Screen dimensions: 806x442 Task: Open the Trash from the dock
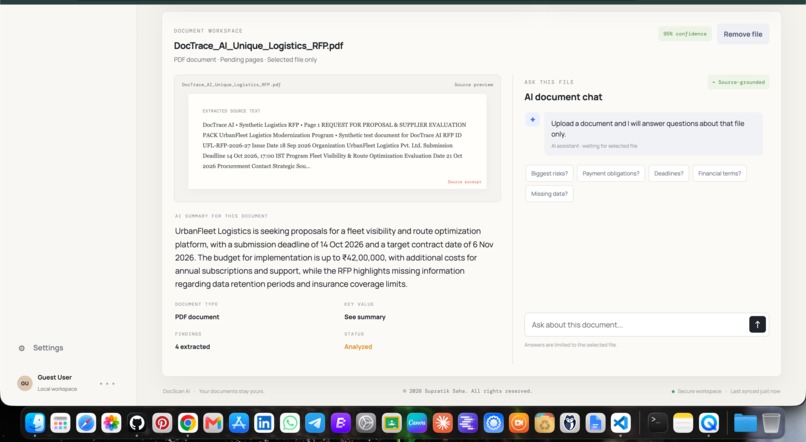(x=771, y=423)
